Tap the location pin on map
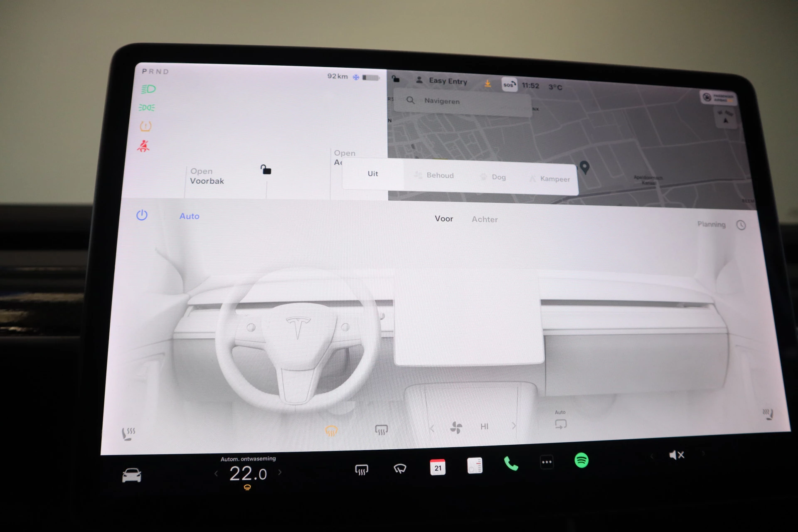Image resolution: width=798 pixels, height=532 pixels. pyautogui.click(x=584, y=167)
